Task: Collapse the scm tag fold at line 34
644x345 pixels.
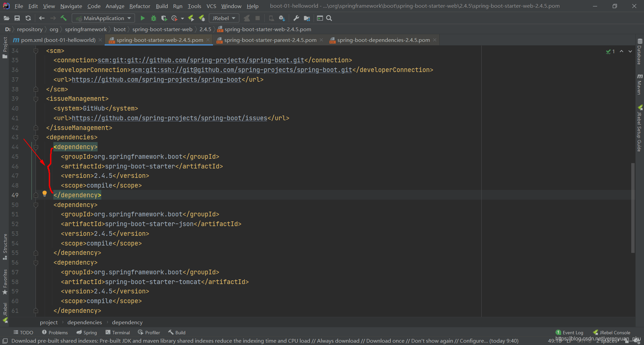Action: tap(36, 51)
